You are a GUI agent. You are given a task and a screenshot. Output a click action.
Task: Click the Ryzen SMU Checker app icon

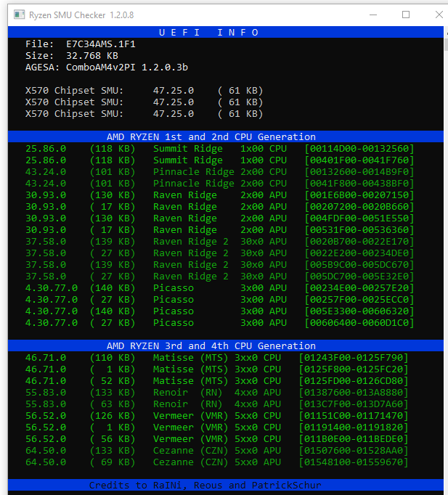coord(20,15)
